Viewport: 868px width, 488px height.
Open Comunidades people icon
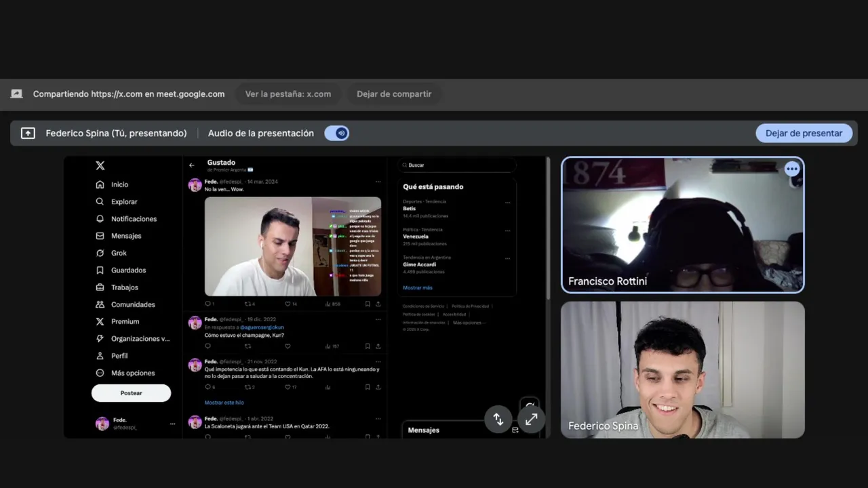click(x=100, y=304)
